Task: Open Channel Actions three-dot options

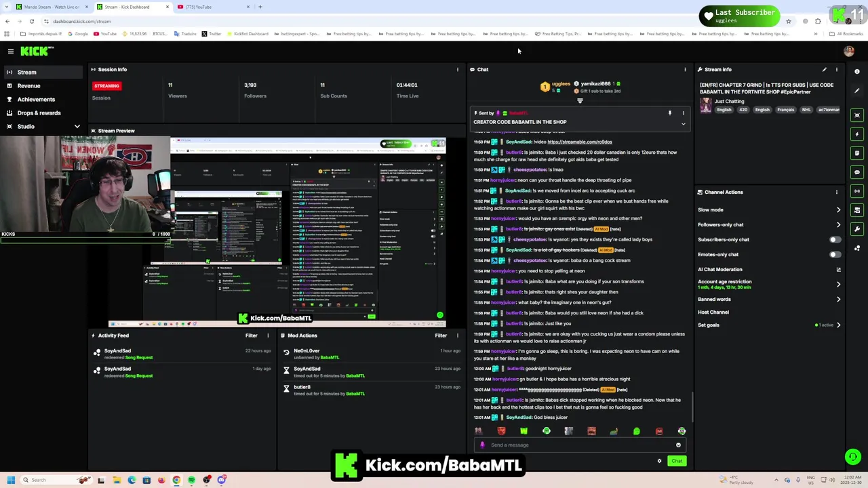Action: [x=837, y=192]
